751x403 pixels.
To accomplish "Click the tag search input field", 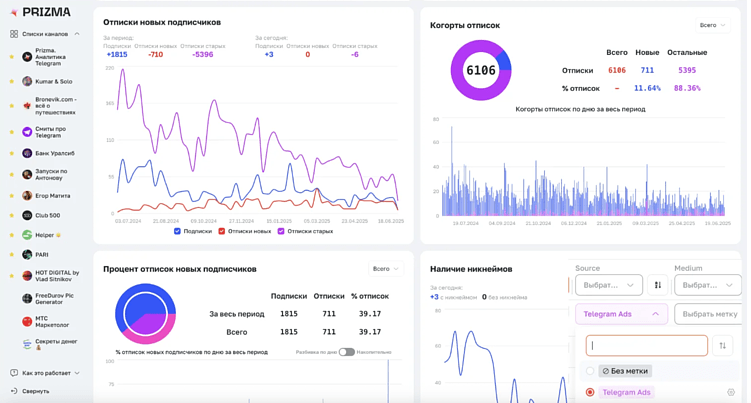I will point(647,345).
